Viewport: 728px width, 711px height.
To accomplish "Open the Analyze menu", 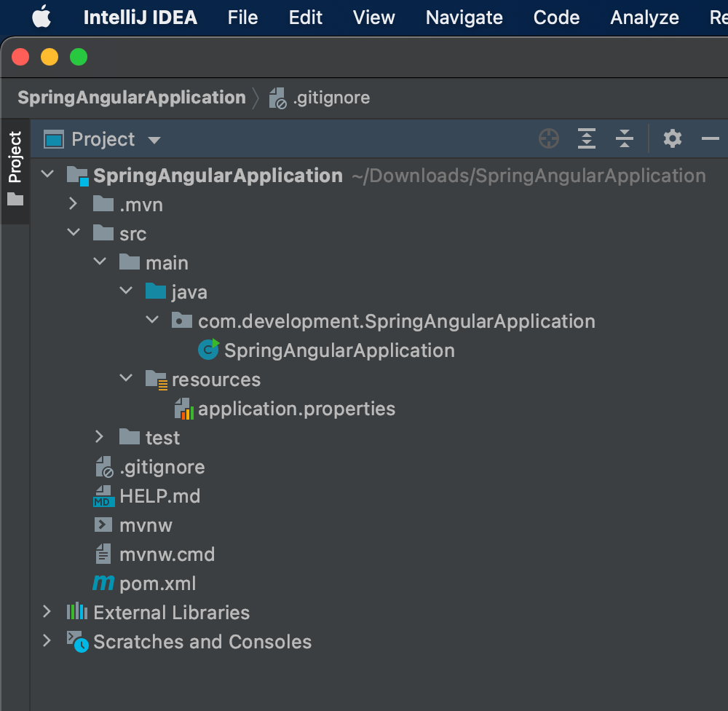I will point(644,17).
